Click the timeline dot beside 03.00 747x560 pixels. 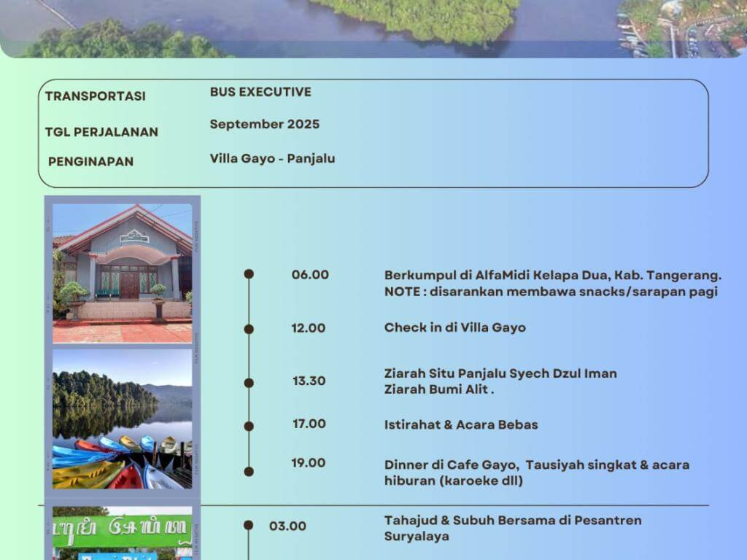[x=249, y=525]
